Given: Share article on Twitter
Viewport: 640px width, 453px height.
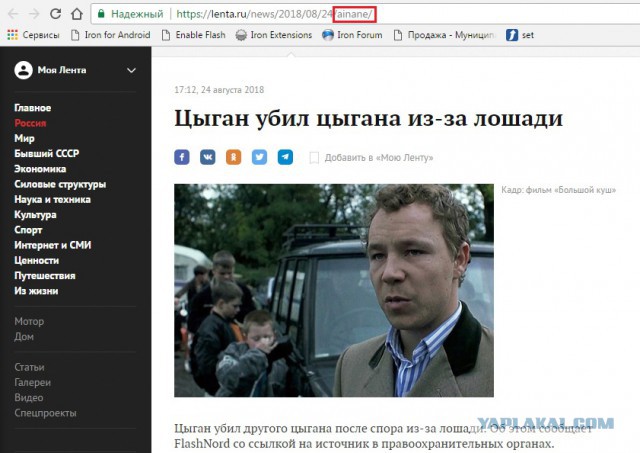Looking at the screenshot, I should (259, 157).
